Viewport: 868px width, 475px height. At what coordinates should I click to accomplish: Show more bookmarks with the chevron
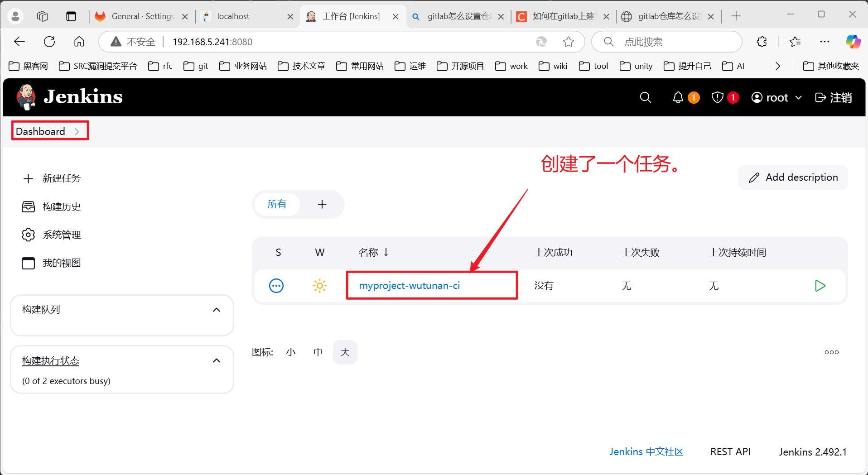point(778,66)
